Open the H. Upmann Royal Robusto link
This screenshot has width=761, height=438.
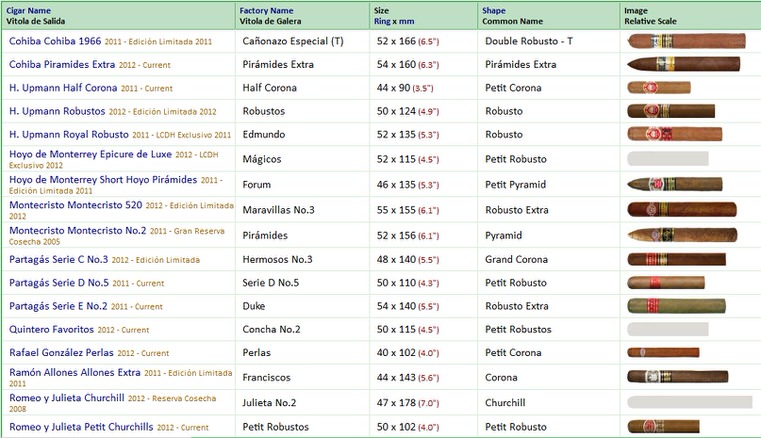pos(69,135)
